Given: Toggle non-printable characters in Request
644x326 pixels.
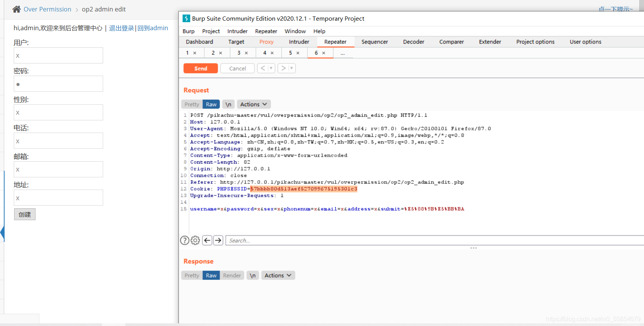Looking at the screenshot, I should (228, 104).
